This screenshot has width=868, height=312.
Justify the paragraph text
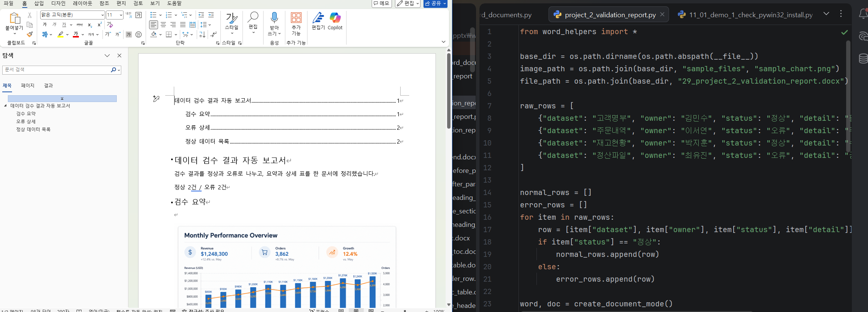coord(183,25)
